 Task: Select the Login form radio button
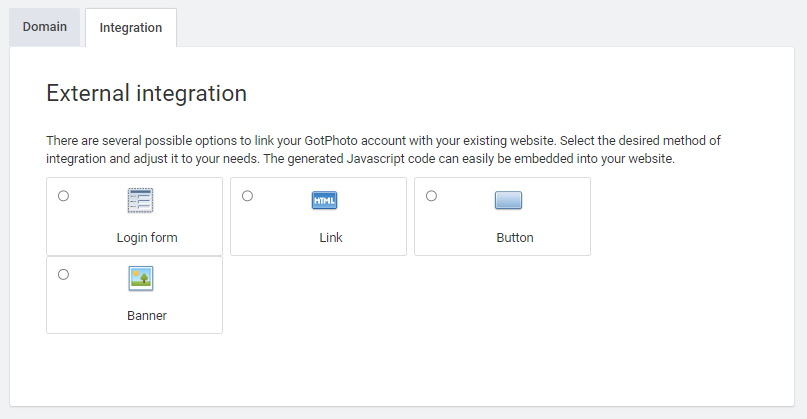[63, 196]
